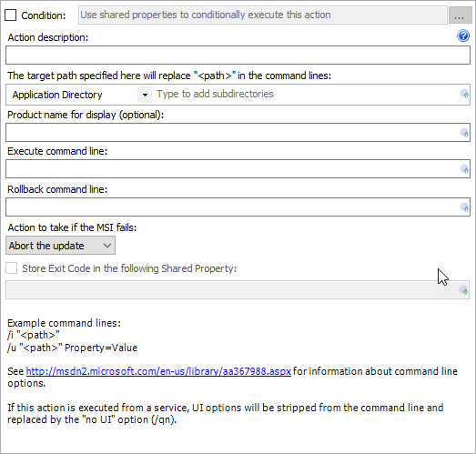Click shared property icon in Exit Code field

464,290
